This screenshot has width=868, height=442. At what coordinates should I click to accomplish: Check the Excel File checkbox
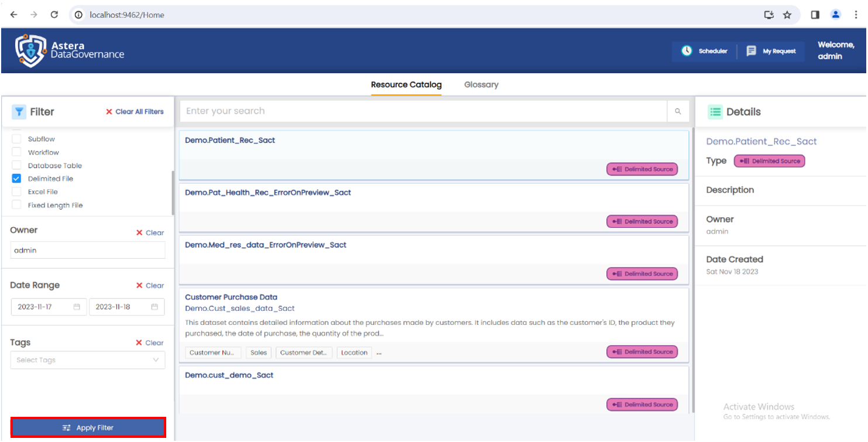tap(16, 192)
